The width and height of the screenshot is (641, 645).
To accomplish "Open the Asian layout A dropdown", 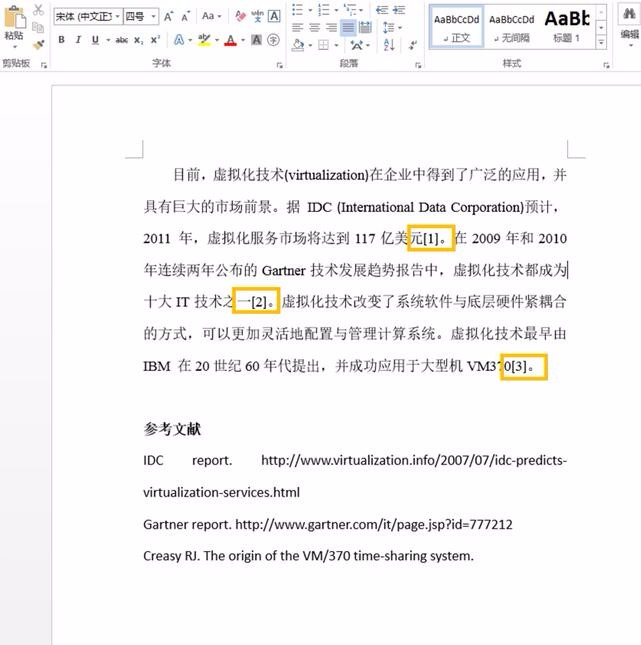I will coord(360,45).
